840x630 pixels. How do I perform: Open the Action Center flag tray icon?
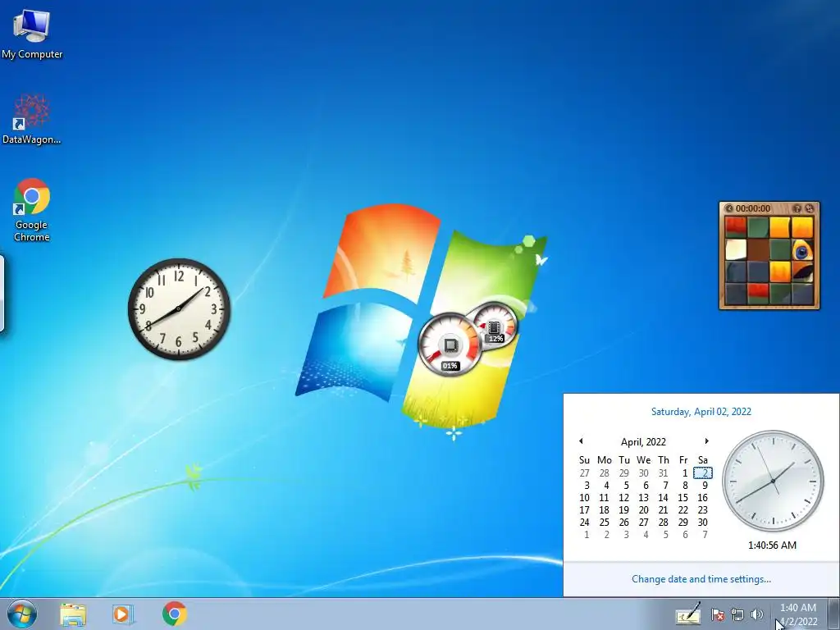717,614
